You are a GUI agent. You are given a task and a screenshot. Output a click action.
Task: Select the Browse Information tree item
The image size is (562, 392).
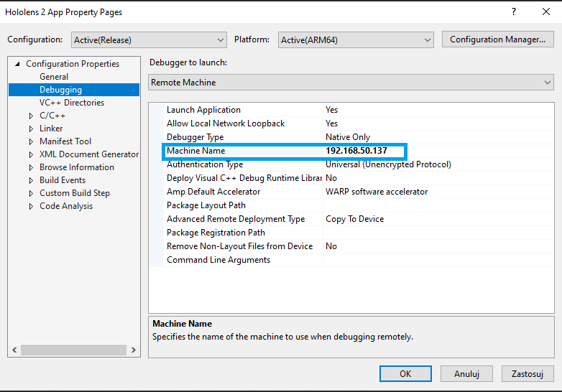77,167
